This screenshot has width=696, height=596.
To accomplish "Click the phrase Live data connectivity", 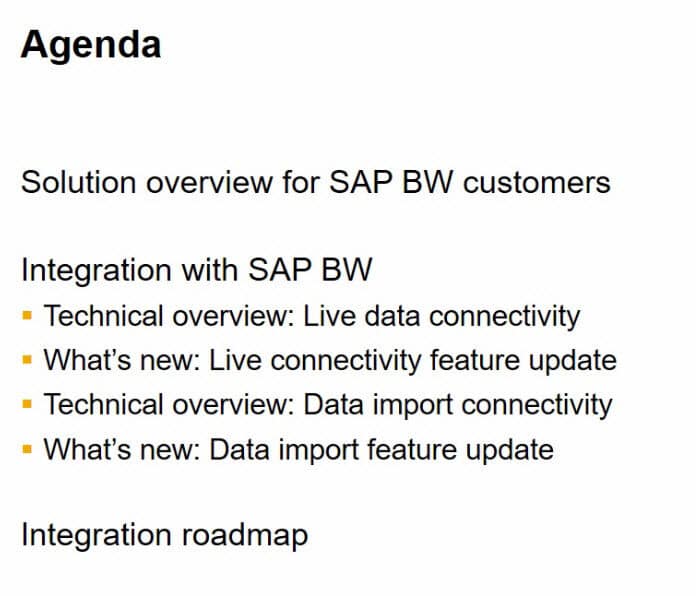I will [441, 317].
